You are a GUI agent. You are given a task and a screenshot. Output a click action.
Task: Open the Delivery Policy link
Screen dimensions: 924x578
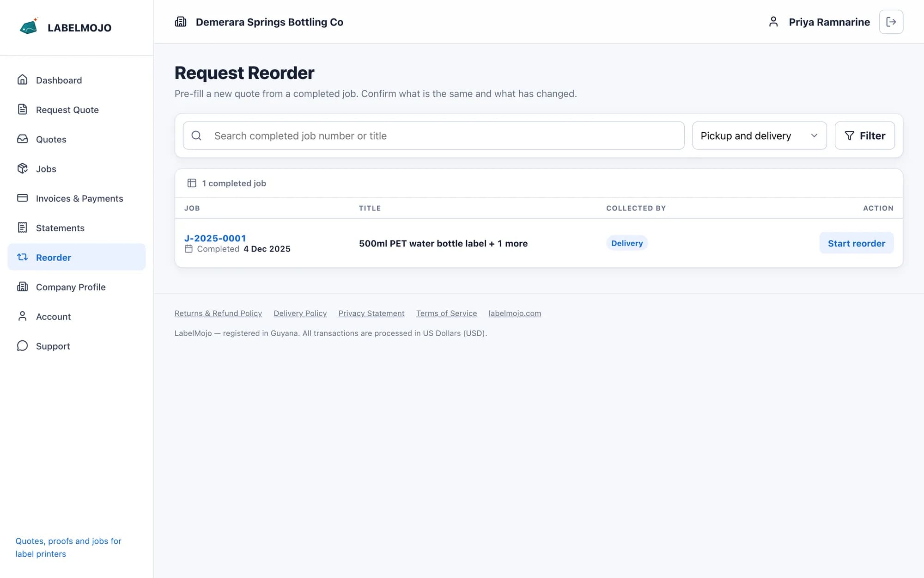pyautogui.click(x=300, y=313)
